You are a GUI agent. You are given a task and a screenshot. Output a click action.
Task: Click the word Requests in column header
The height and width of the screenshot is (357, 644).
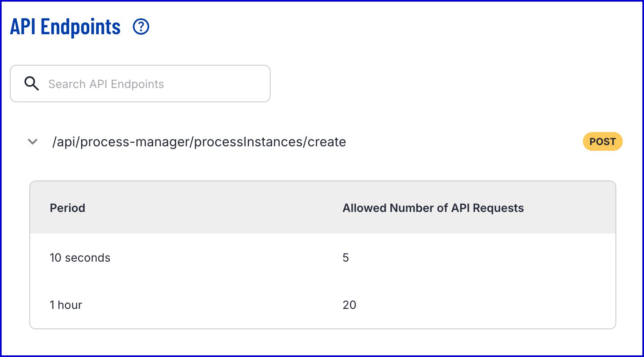(x=498, y=208)
